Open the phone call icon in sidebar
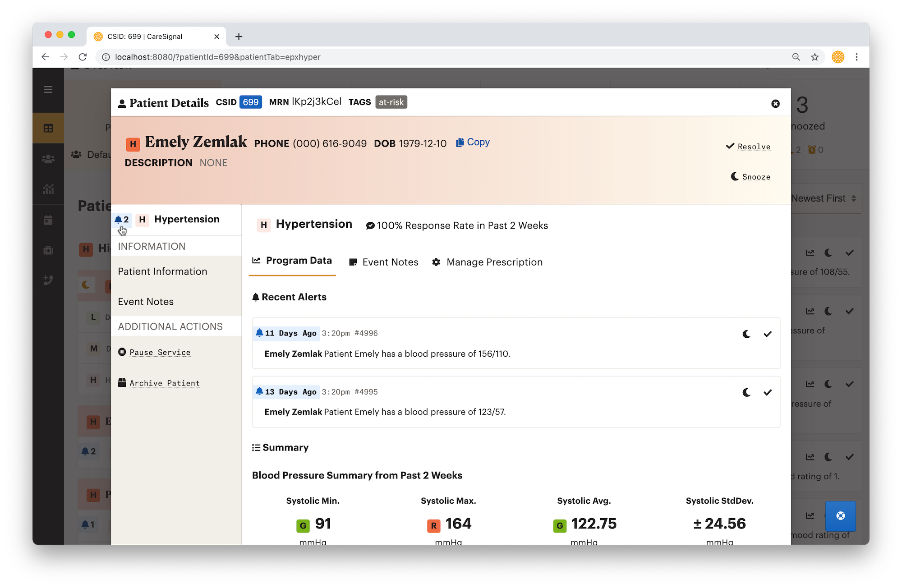The image size is (902, 588). pyautogui.click(x=48, y=280)
